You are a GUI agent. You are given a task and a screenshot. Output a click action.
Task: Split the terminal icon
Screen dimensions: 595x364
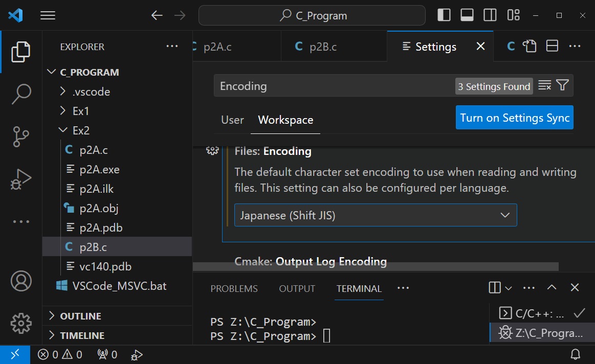tap(495, 287)
